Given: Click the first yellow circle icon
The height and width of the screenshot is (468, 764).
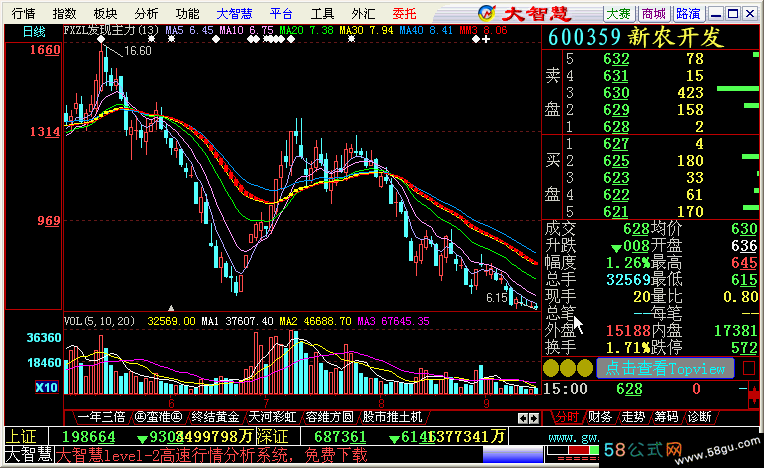Looking at the screenshot, I should point(551,368).
